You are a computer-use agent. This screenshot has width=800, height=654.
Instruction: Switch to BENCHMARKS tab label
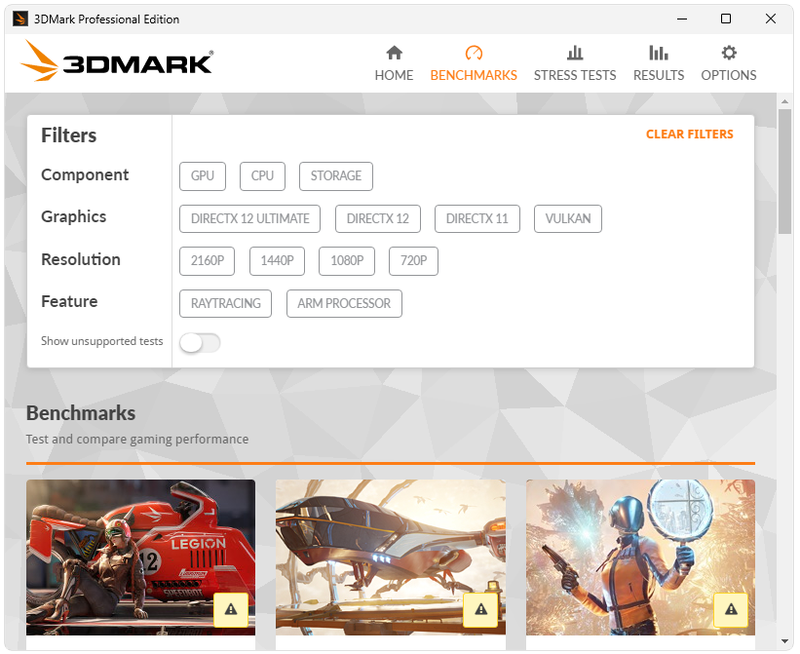[473, 75]
